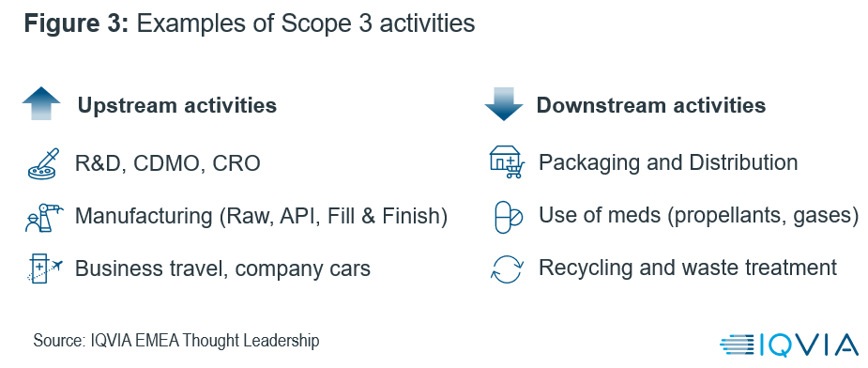
Task: Click the business travel airplane icon
Action: coord(45,268)
